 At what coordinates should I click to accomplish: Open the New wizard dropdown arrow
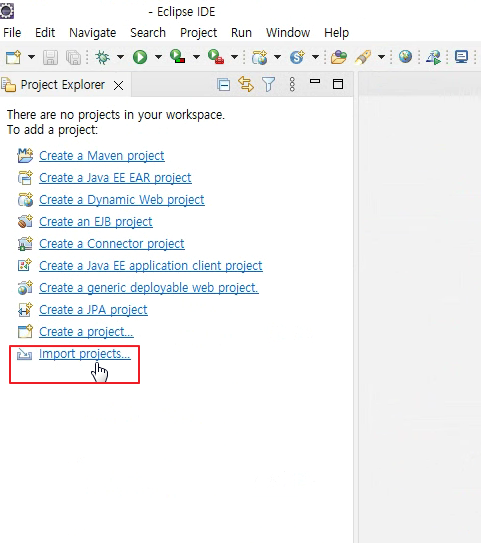31,57
